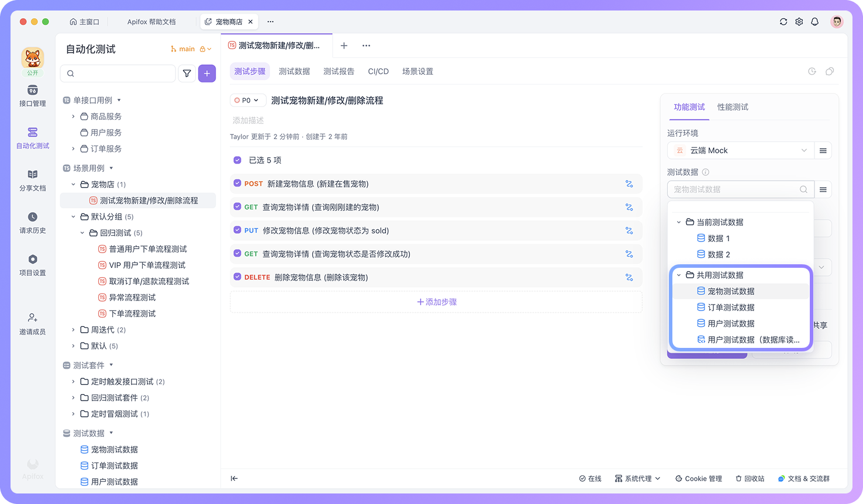The width and height of the screenshot is (863, 504).
Task: Expand the 商品服务 folder
Action: pos(73,116)
